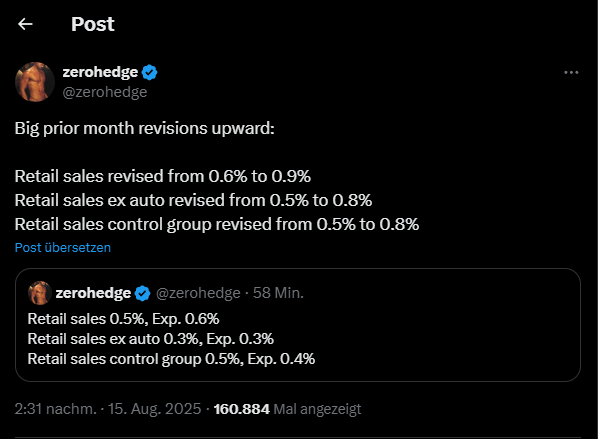Open the gray @zerohedge handle below name

[x=105, y=92]
